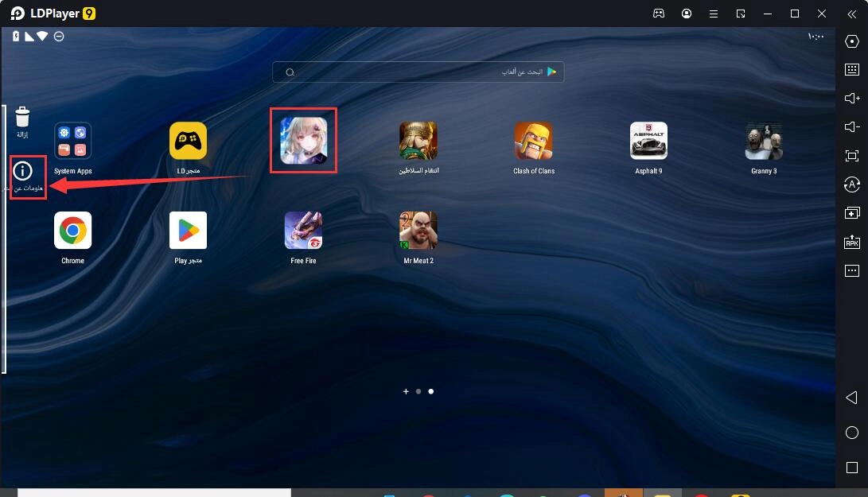Click the Wi-Fi status icon
868x497 pixels.
[43, 36]
